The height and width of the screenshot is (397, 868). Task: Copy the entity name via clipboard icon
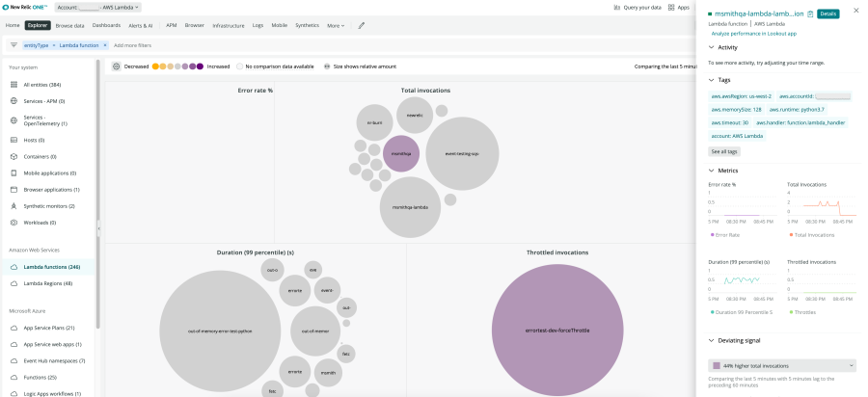click(x=810, y=13)
